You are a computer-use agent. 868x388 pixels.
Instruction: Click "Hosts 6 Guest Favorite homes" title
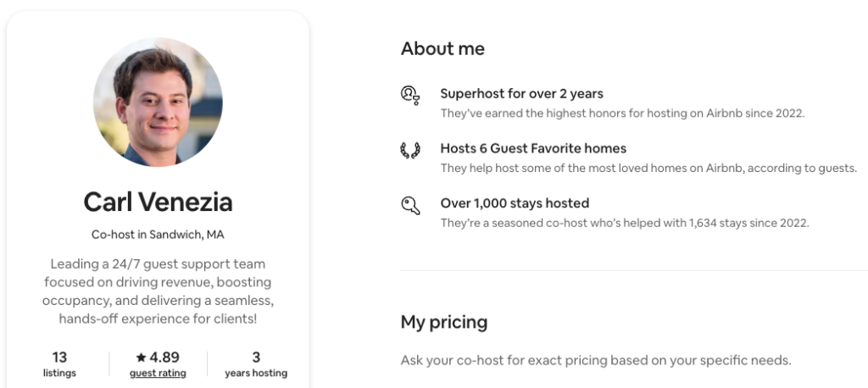pos(533,148)
